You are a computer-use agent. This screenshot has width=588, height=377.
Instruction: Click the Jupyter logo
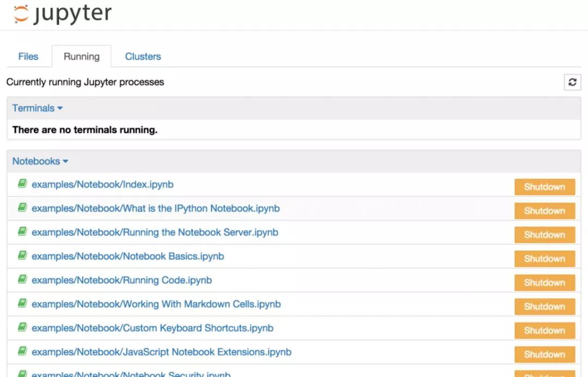coord(62,14)
